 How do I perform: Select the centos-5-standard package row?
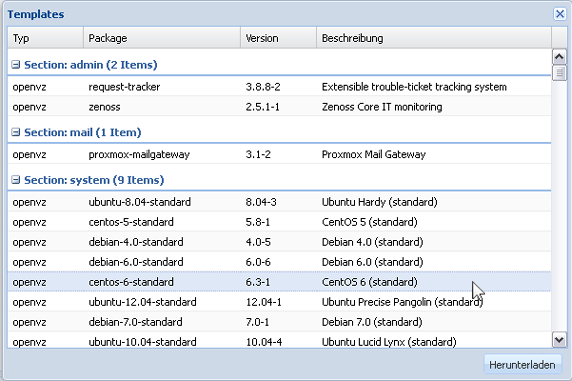click(x=279, y=222)
